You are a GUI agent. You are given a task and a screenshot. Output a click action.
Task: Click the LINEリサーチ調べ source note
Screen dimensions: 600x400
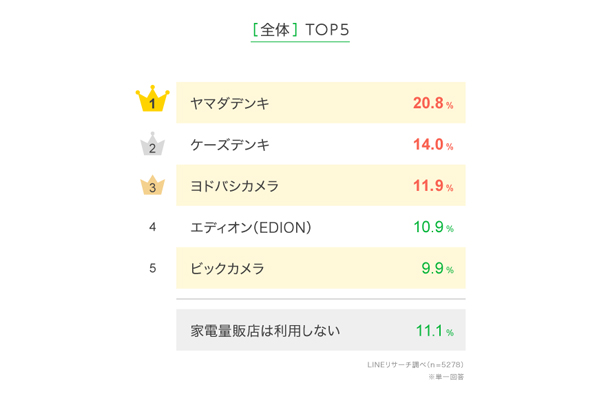[415, 365]
